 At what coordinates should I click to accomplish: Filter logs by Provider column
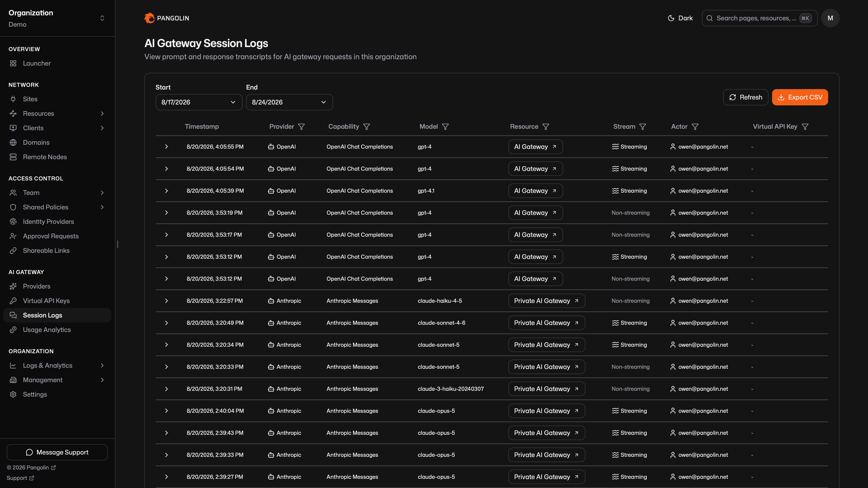tap(301, 127)
